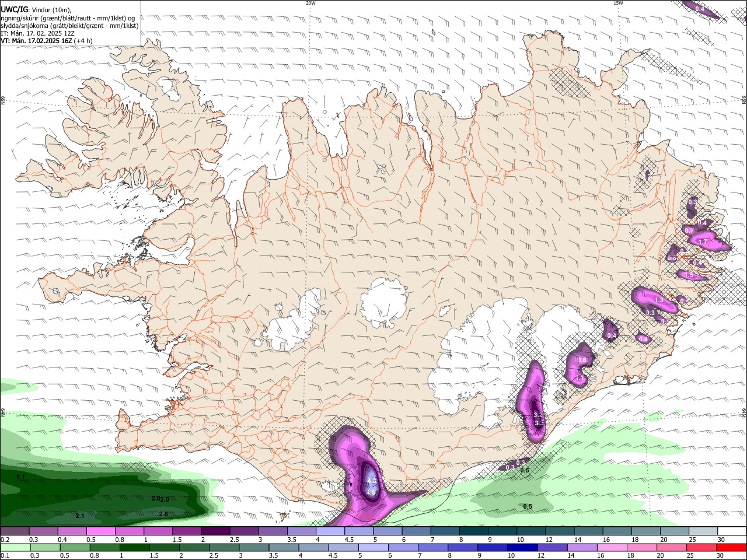Click the '4.5' number label in the upper legend

point(349,540)
